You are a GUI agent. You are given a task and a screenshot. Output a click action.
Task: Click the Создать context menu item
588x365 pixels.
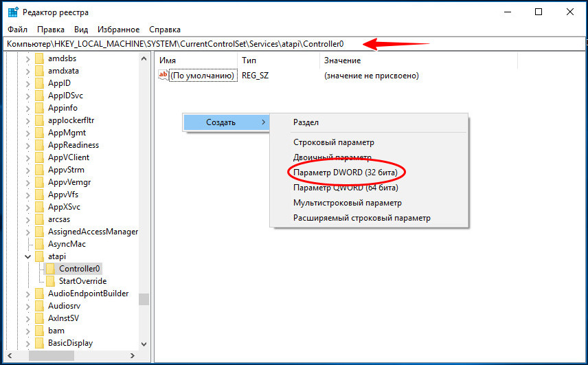[227, 122]
